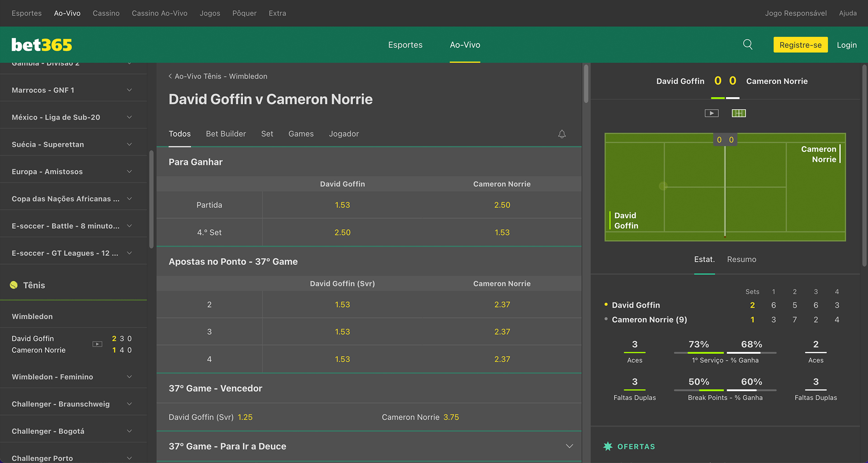Switch to the Jogador tab
The image size is (868, 463).
(x=344, y=134)
